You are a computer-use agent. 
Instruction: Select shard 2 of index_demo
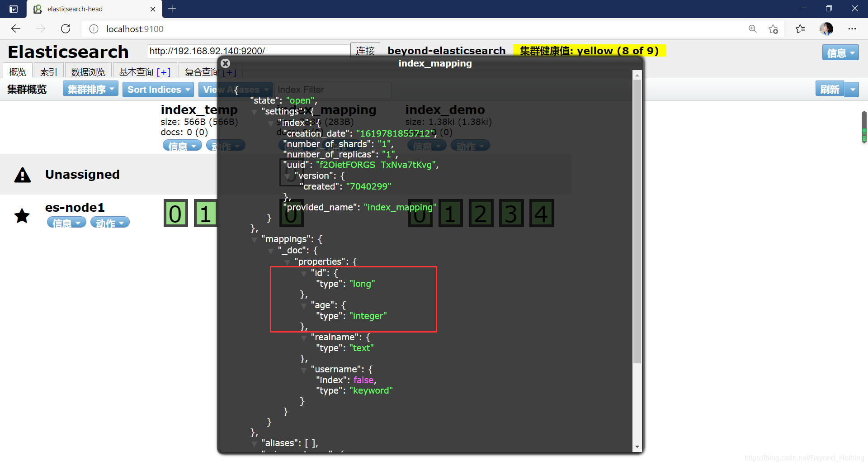click(481, 213)
